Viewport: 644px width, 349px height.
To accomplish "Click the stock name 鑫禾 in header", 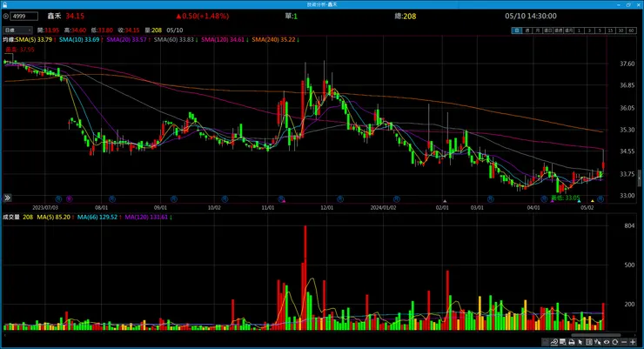I will pyautogui.click(x=54, y=16).
